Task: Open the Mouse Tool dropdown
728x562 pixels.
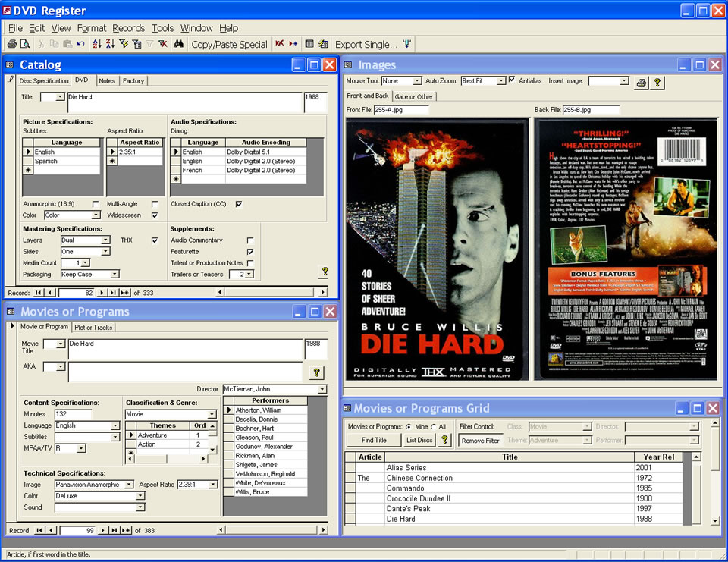Action: 417,81
